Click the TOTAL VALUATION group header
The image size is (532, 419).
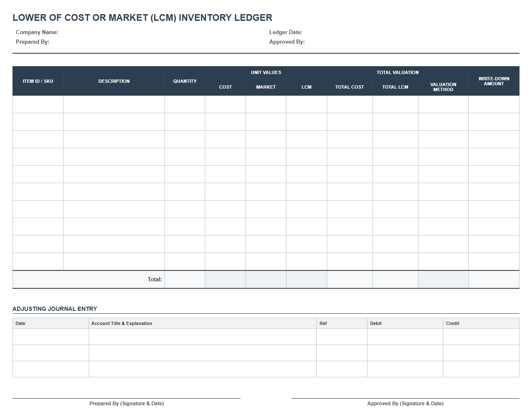398,72
